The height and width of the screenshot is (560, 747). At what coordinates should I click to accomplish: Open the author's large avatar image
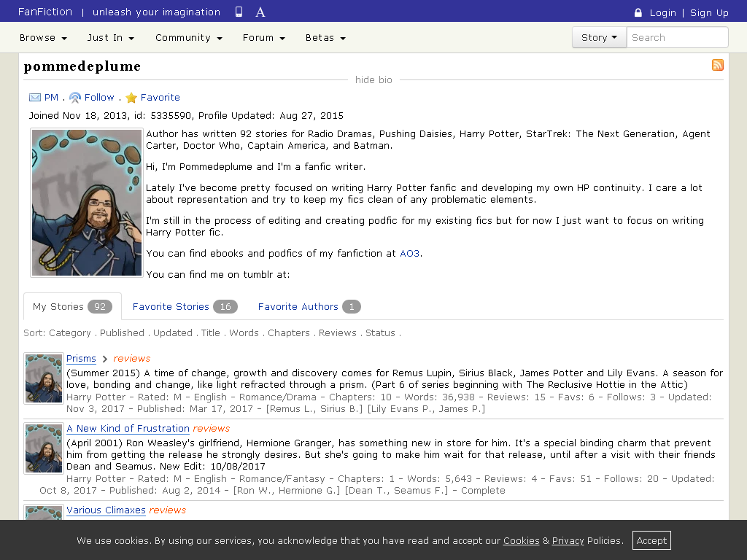[87, 203]
